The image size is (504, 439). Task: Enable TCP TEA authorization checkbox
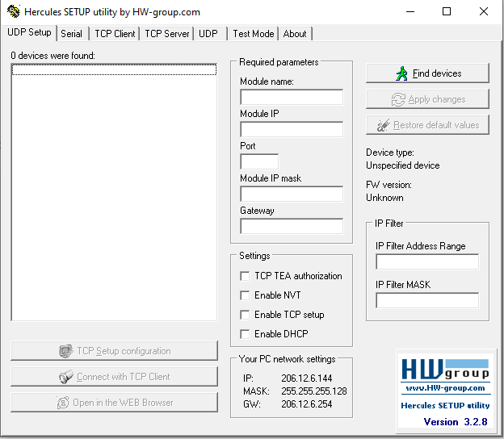pos(245,276)
